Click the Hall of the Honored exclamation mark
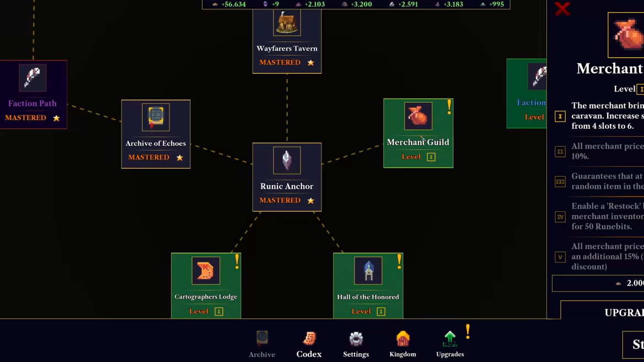This screenshot has width=644, height=362. click(x=399, y=262)
